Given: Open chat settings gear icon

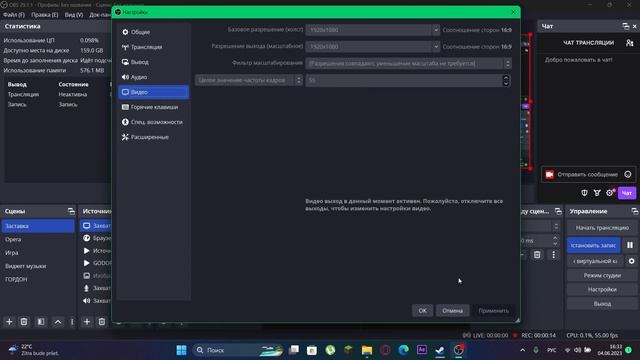Looking at the screenshot, I should coord(610,193).
